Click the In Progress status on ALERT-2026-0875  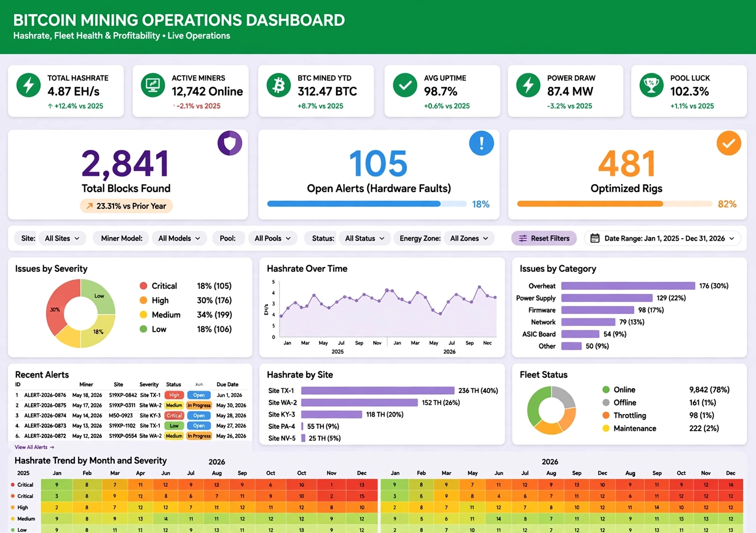[x=199, y=405]
